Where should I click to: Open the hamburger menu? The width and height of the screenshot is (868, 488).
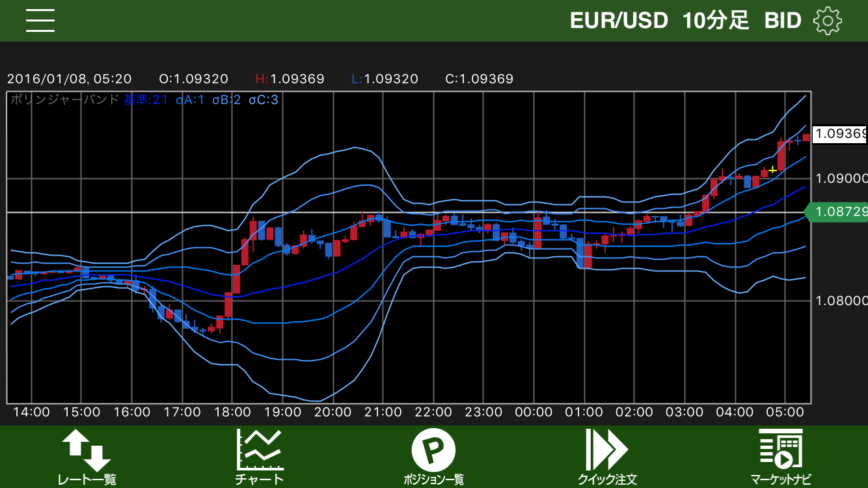point(40,21)
